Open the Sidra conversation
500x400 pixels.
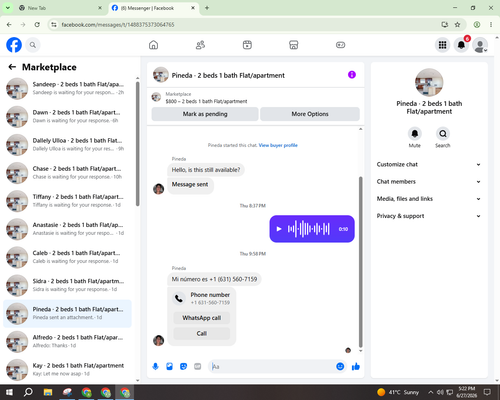click(x=67, y=285)
